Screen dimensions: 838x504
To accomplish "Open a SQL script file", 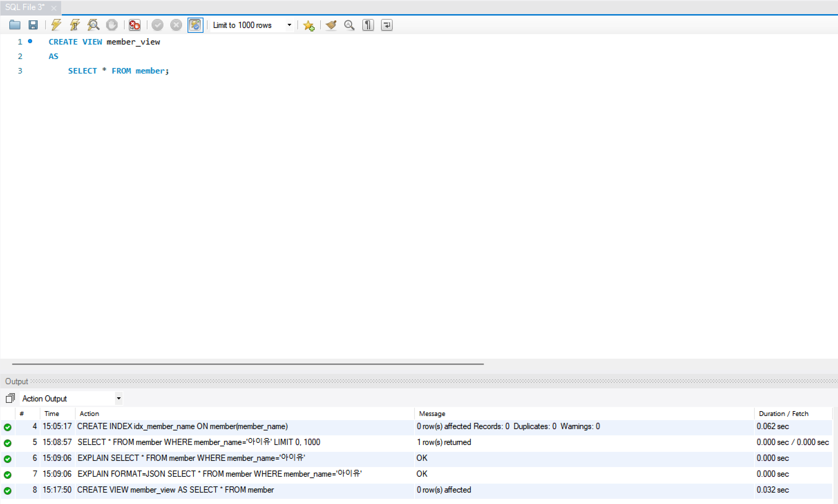I will point(15,25).
